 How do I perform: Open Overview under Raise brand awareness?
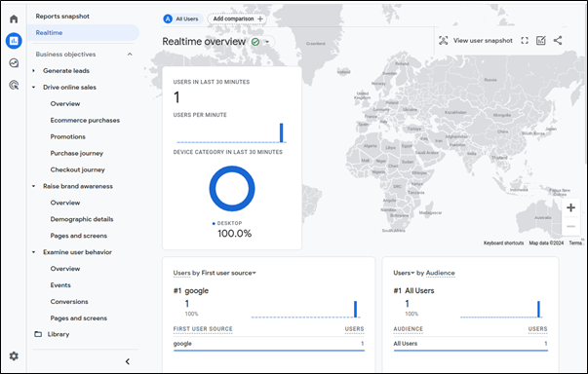click(65, 203)
